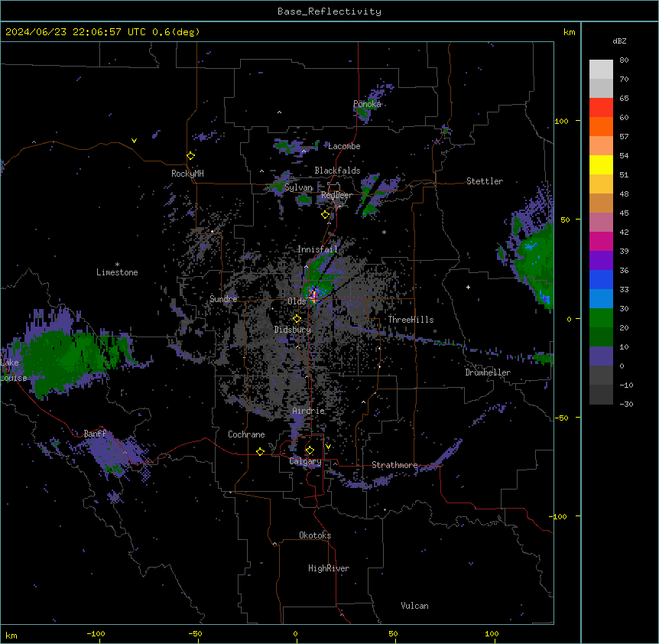
Task: Select the Innisfail label
Action: pyautogui.click(x=317, y=249)
